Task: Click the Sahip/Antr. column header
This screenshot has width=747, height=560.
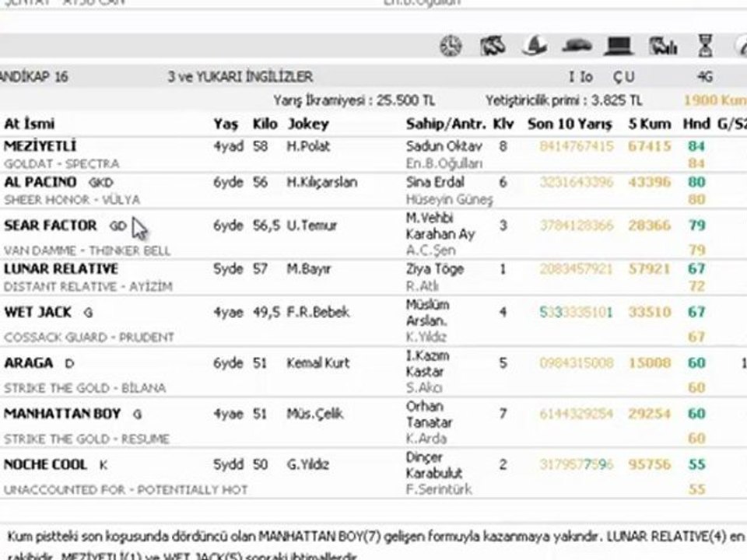Action: point(446,124)
